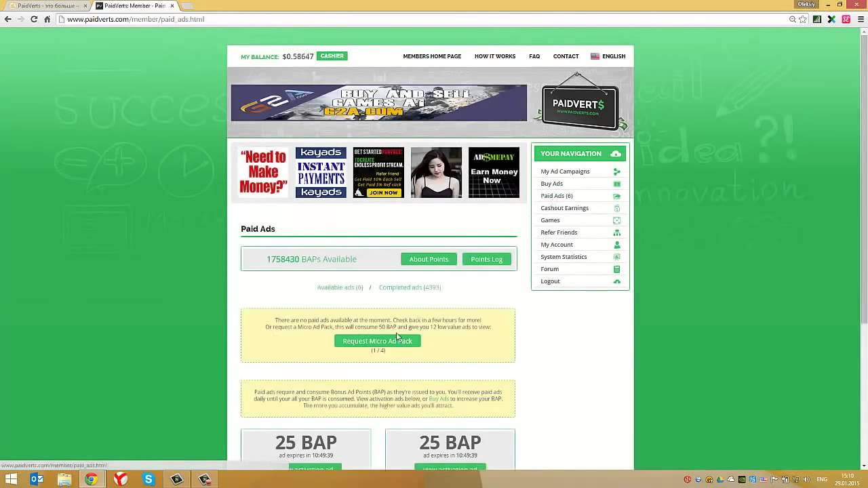Click the Forum icon in navigation
The width and height of the screenshot is (868, 488).
tap(616, 269)
